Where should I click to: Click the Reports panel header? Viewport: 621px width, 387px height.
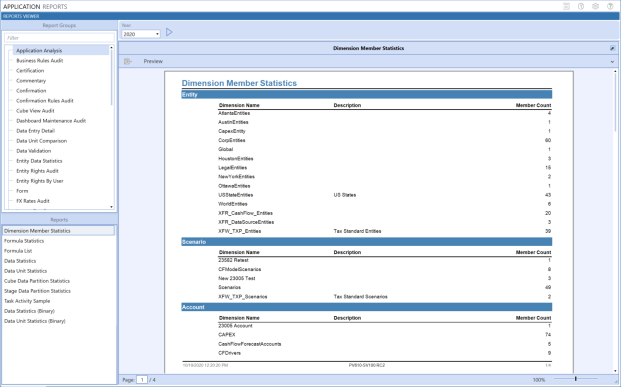59,220
